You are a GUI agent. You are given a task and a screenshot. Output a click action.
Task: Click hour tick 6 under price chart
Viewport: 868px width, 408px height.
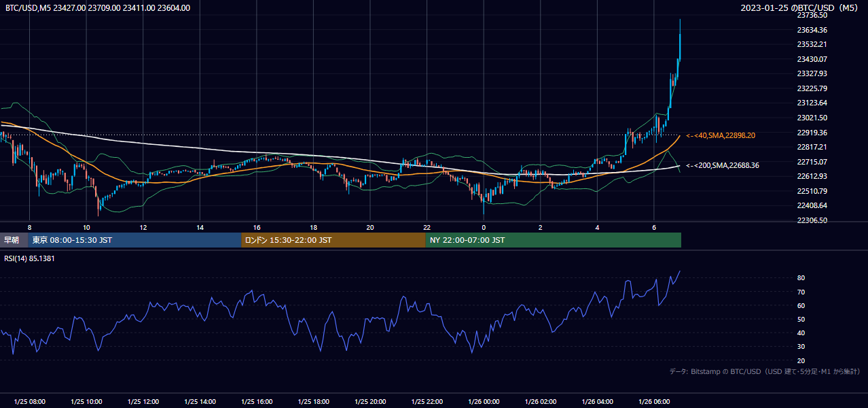(x=654, y=227)
